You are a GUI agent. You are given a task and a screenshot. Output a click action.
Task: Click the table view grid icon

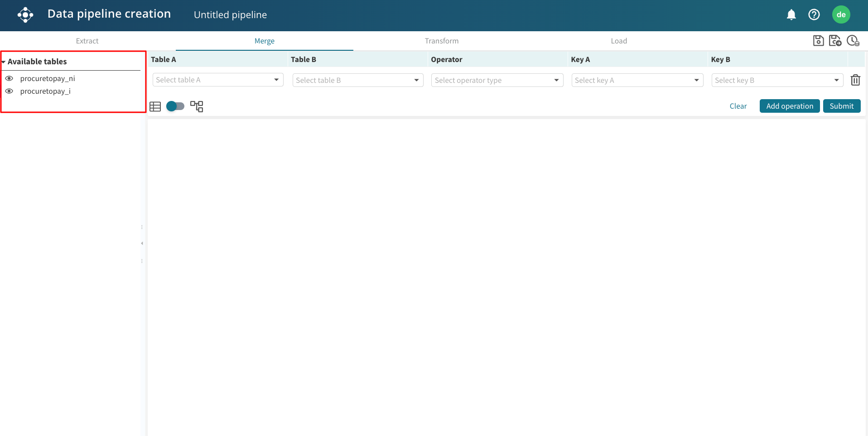click(x=155, y=106)
